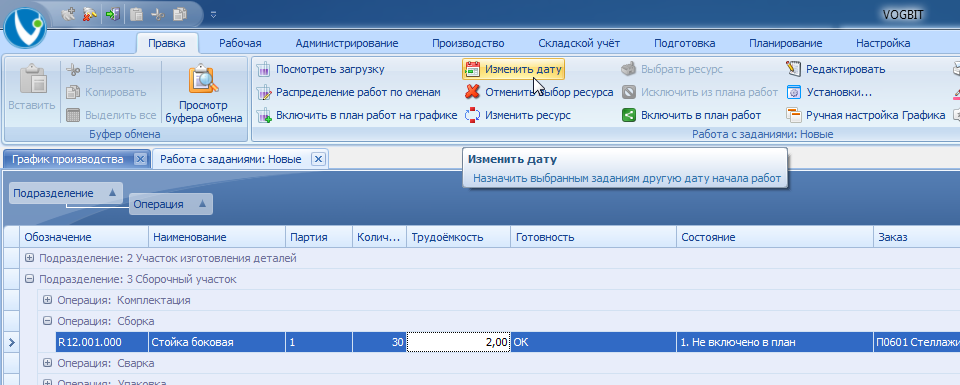Click Посмотреть загрузку in the ribbon
Viewport: 960px width, 385px height.
click(320, 69)
